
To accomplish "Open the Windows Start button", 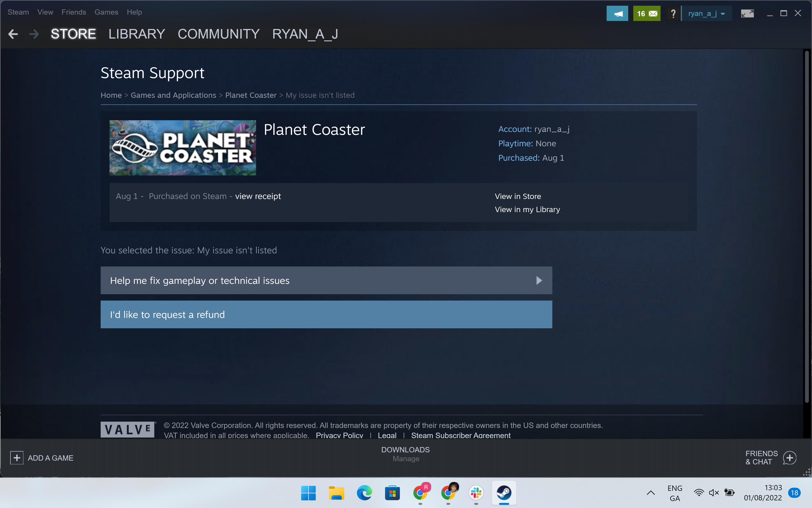I will (x=308, y=493).
